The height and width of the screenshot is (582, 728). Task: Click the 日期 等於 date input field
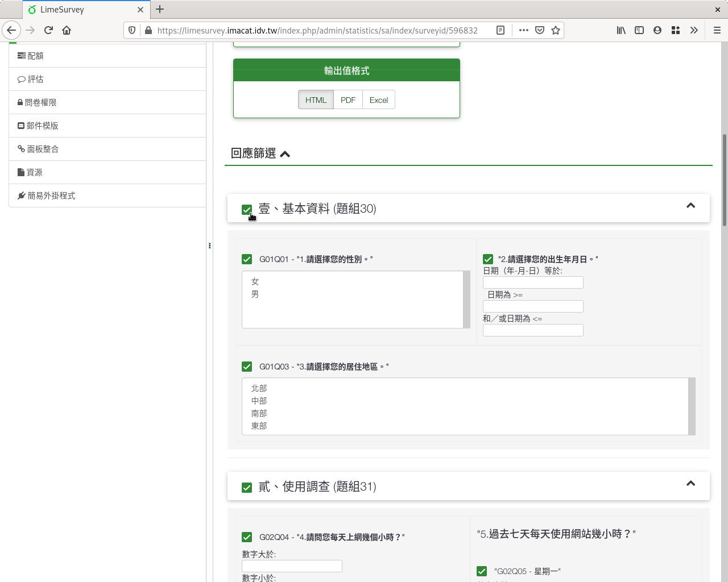coord(533,282)
